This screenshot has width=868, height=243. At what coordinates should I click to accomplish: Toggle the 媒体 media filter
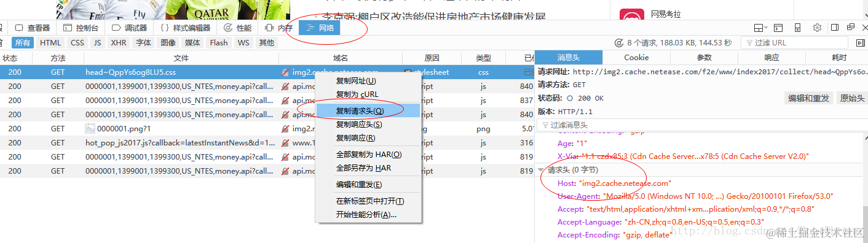193,43
